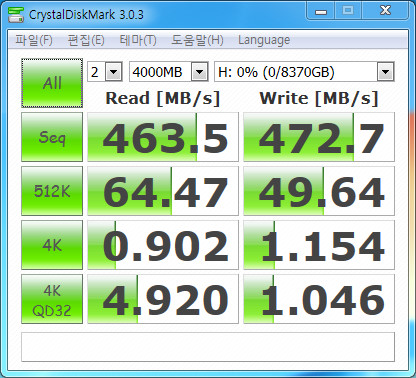Click the Write [MB/s] column header
The width and height of the screenshot is (416, 378).
point(319,99)
